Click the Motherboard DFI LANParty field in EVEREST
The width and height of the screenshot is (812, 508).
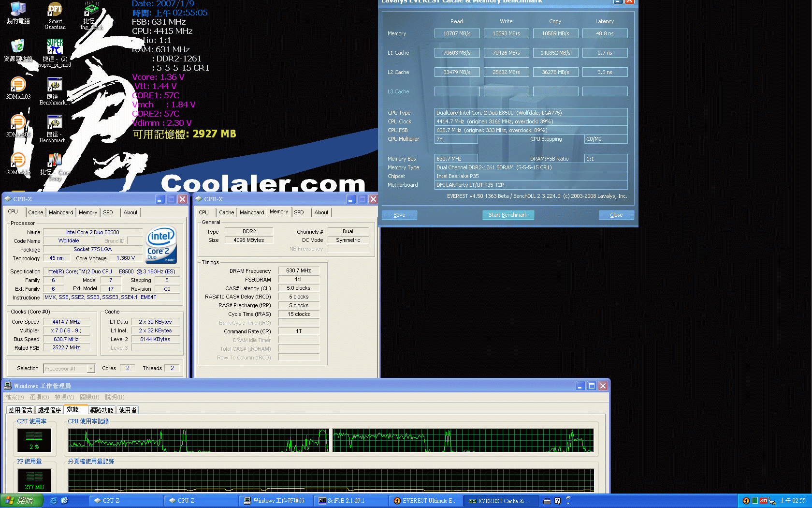pyautogui.click(x=531, y=185)
